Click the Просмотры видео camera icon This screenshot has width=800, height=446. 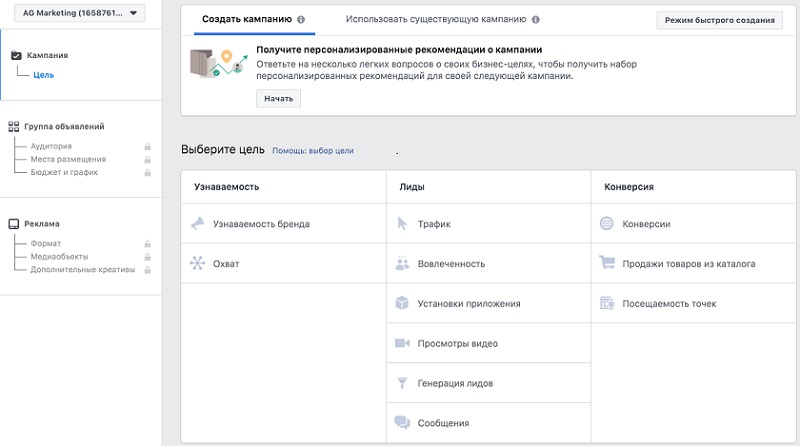coord(402,343)
